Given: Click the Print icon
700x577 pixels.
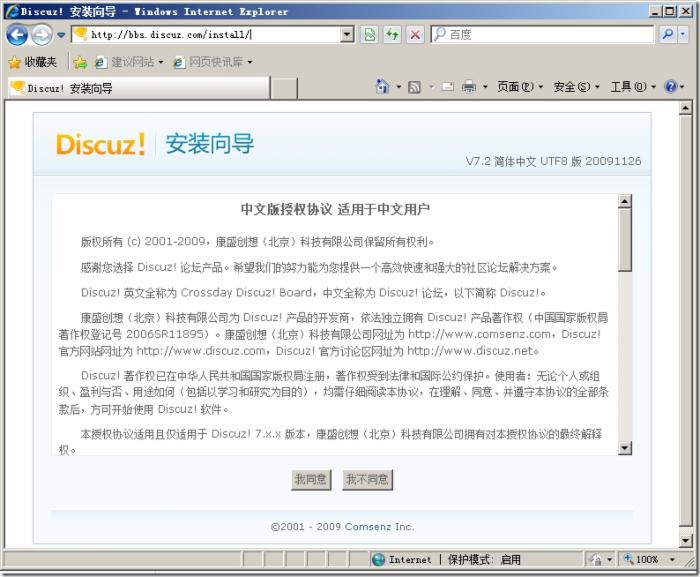Looking at the screenshot, I should click(468, 86).
